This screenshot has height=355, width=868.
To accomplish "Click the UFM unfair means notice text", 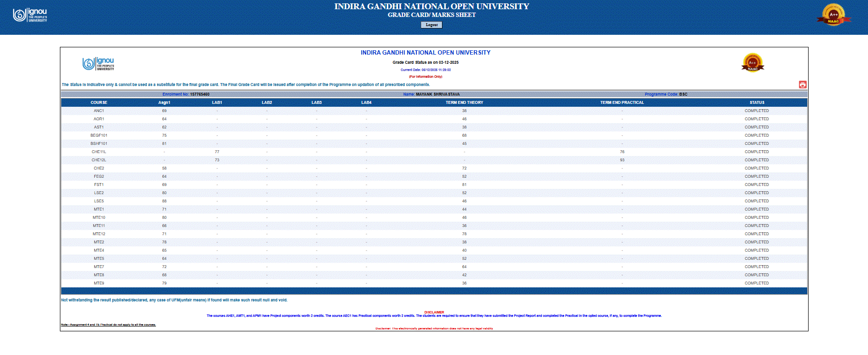I will (x=174, y=300).
